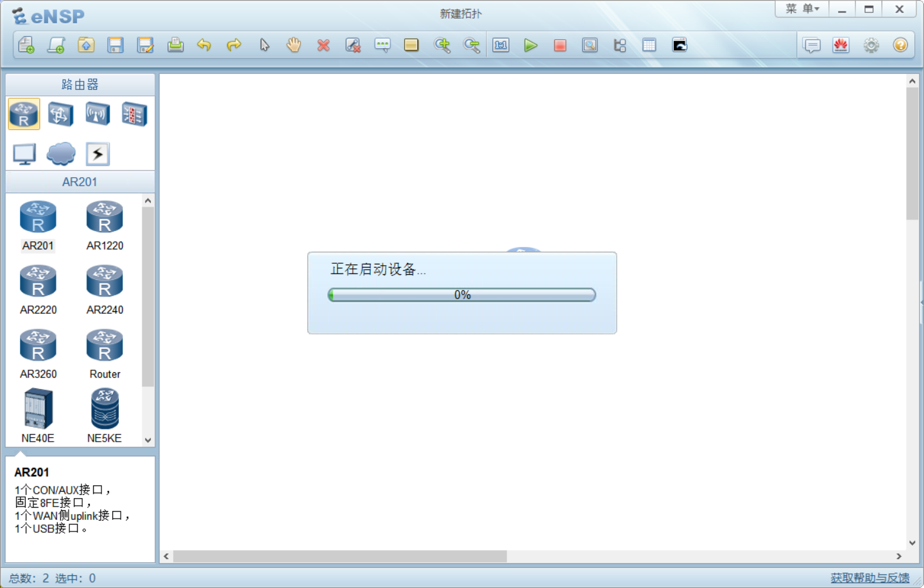Undo the last action
924x588 pixels.
click(204, 45)
